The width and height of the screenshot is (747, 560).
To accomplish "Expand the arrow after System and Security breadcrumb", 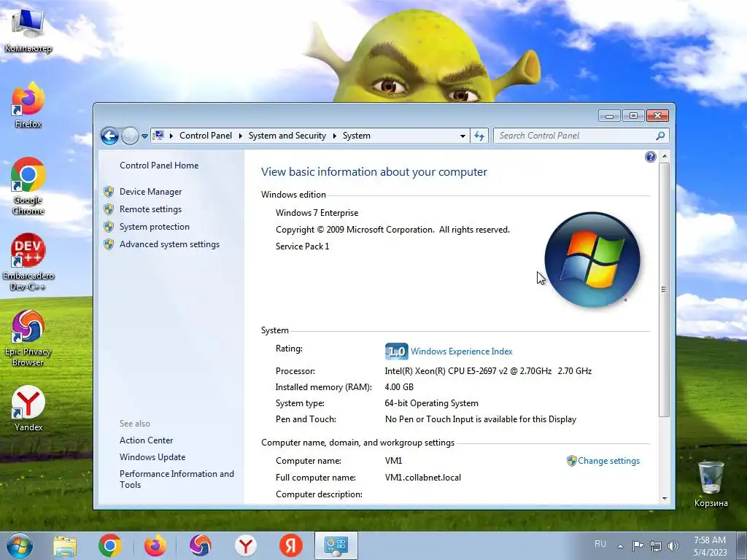I will 334,136.
